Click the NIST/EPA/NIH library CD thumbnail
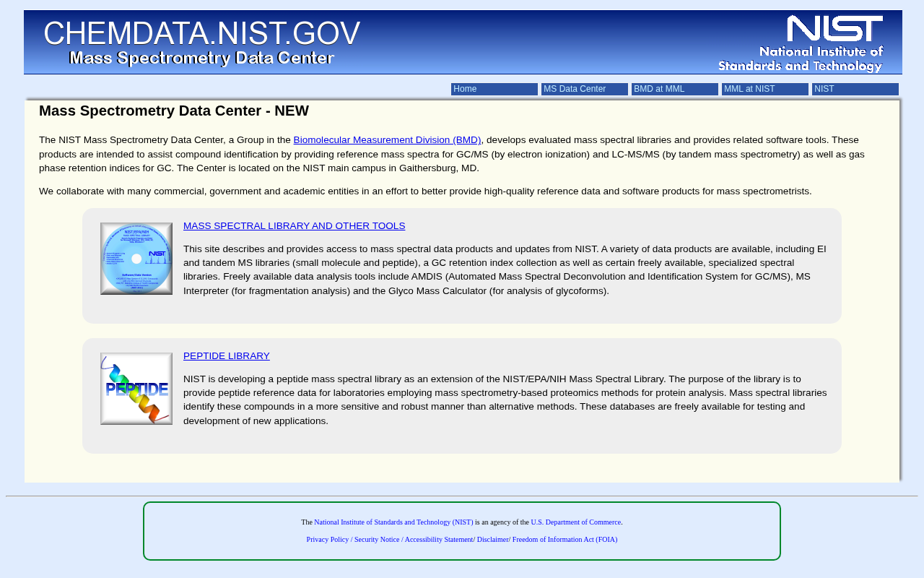Viewport: 924px width, 578px height. pos(136,259)
